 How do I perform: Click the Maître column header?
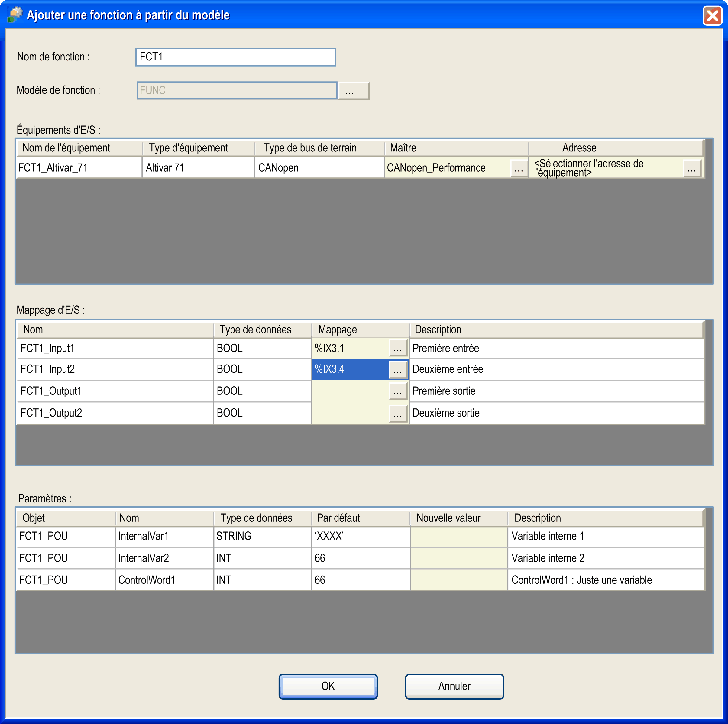tap(456, 148)
